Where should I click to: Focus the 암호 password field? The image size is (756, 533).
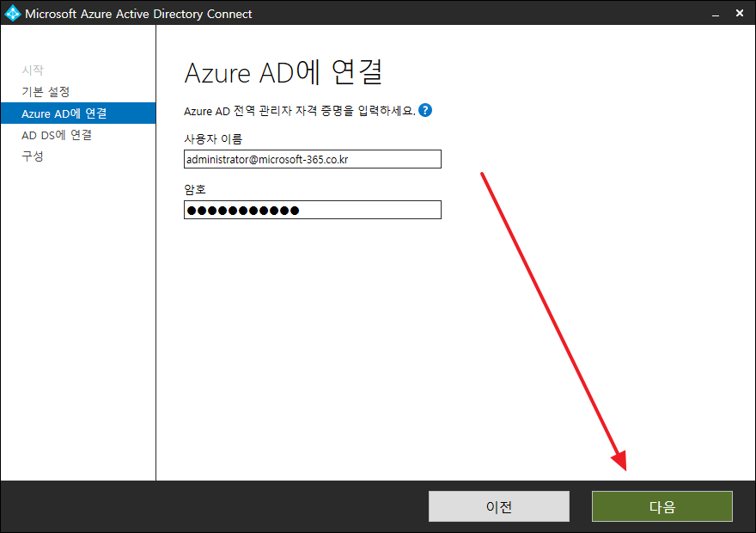pyautogui.click(x=313, y=210)
